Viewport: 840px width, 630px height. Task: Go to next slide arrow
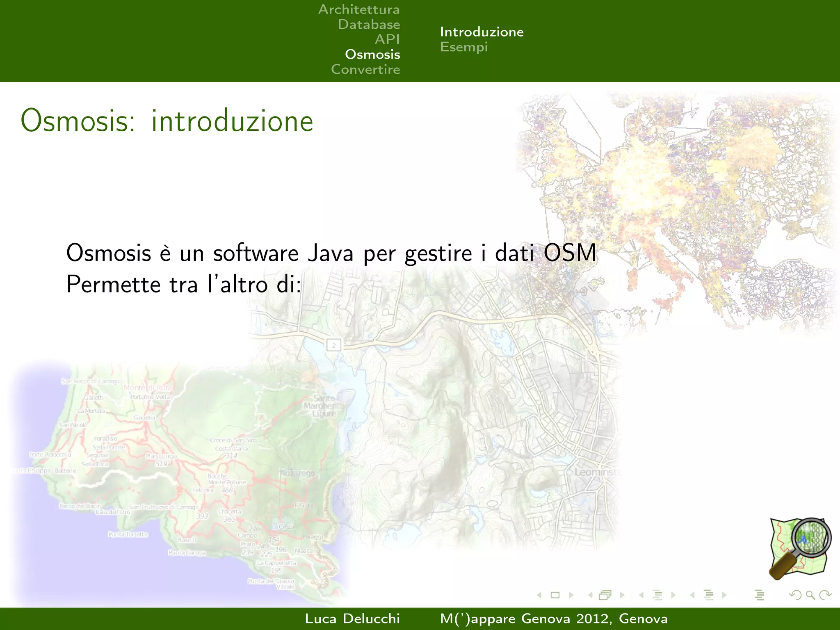click(x=571, y=595)
